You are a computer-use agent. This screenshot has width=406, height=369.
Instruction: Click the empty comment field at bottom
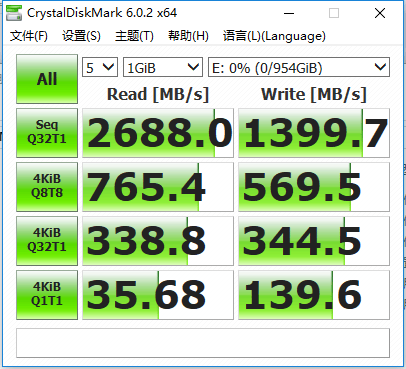[x=203, y=343]
